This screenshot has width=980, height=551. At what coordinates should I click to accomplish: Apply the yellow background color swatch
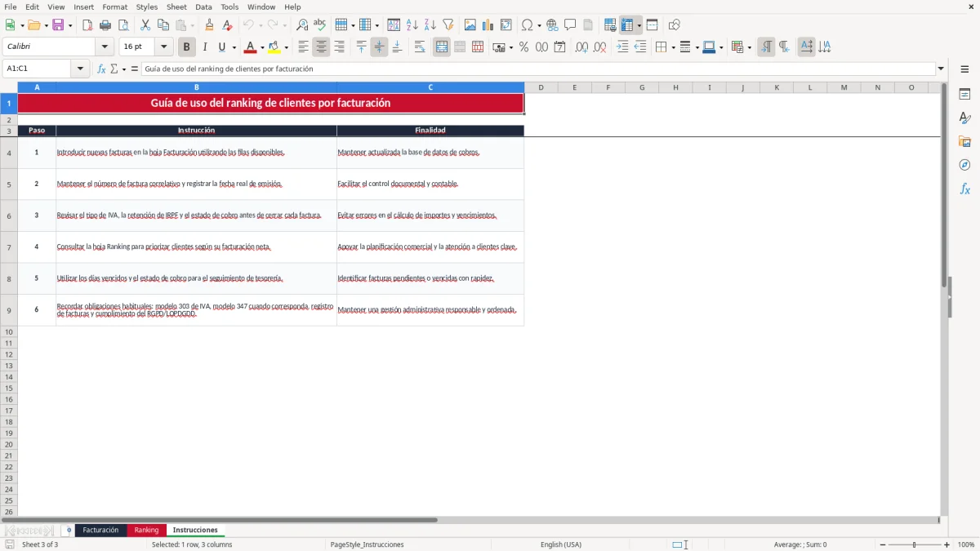(274, 47)
